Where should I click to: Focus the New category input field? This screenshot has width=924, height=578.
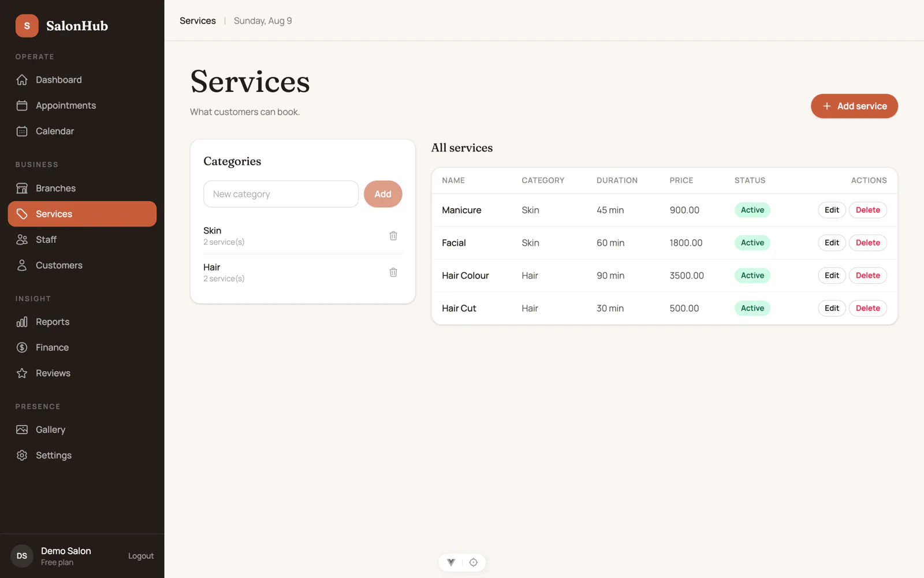281,194
